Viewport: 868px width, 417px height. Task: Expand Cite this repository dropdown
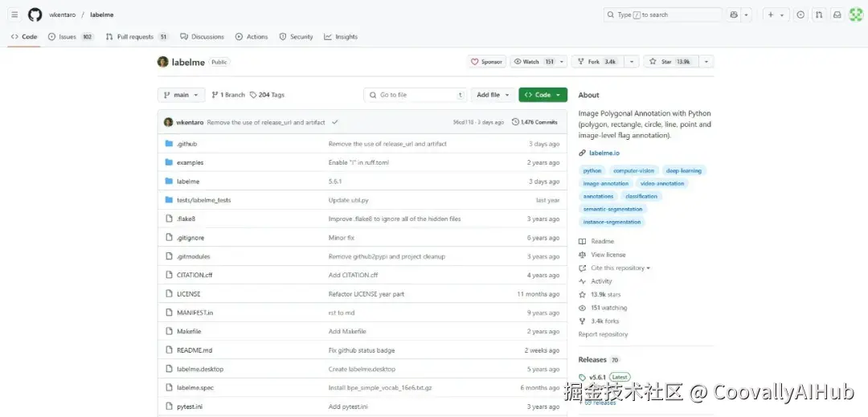pos(620,268)
